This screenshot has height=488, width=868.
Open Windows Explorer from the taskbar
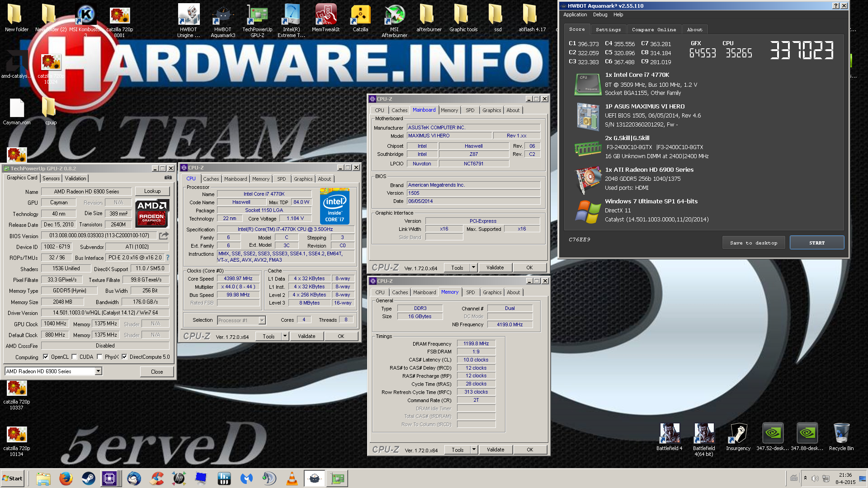43,479
